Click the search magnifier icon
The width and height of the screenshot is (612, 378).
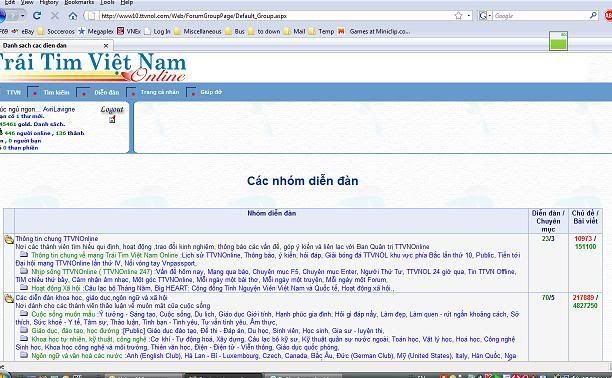pos(593,16)
